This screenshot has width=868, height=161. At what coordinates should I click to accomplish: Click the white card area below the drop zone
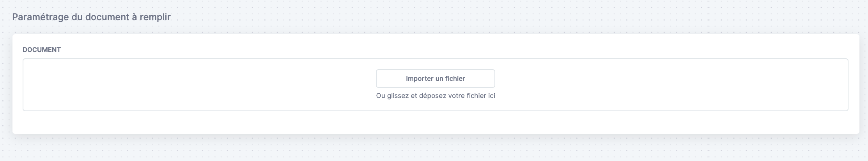pos(436,122)
